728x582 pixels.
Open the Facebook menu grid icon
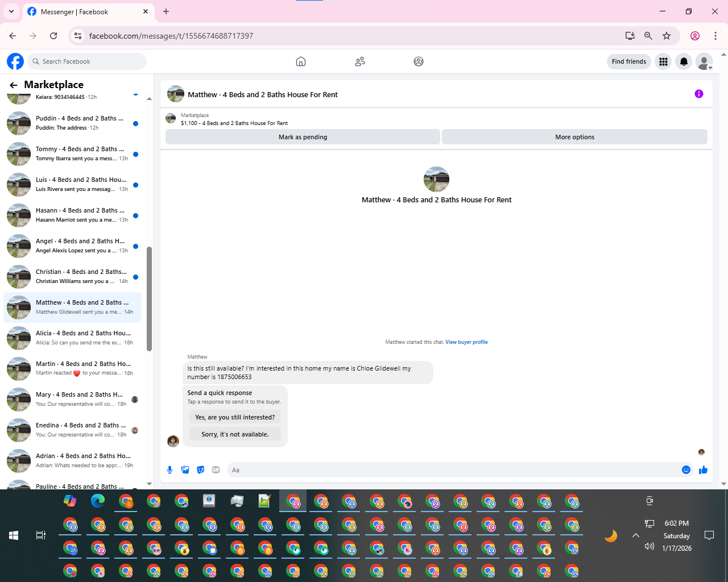click(x=663, y=61)
